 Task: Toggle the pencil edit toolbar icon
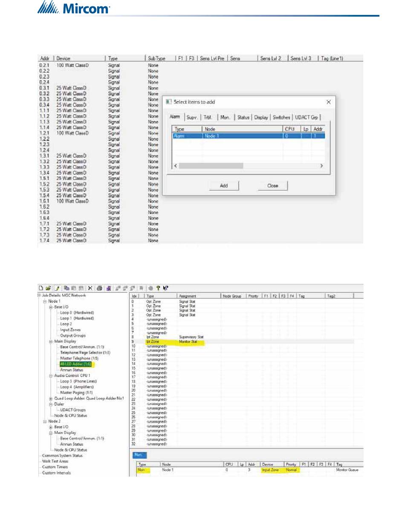click(x=57, y=288)
